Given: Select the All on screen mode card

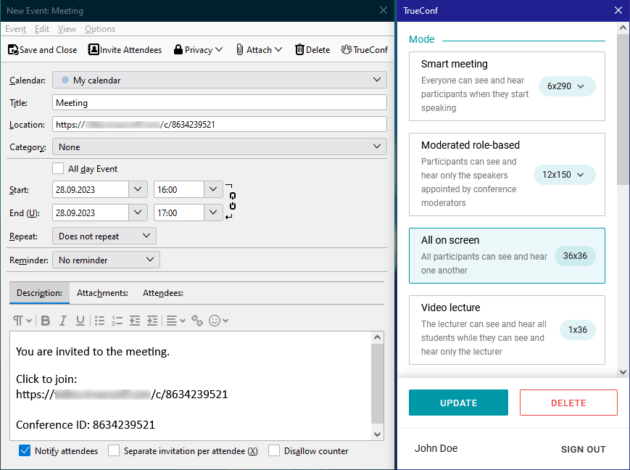Looking at the screenshot, I should click(507, 255).
